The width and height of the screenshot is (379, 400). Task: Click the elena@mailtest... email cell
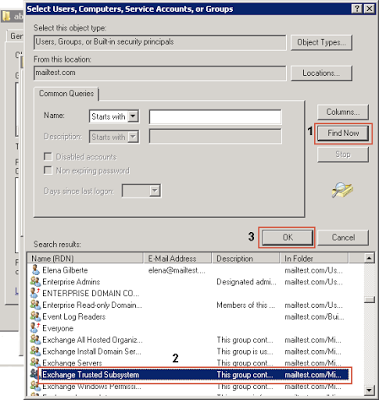tap(177, 270)
